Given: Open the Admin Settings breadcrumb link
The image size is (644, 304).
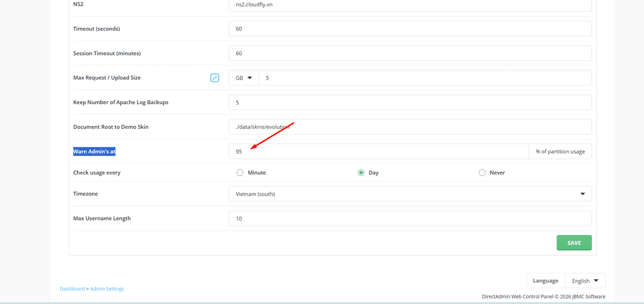Looking at the screenshot, I should [x=107, y=289].
